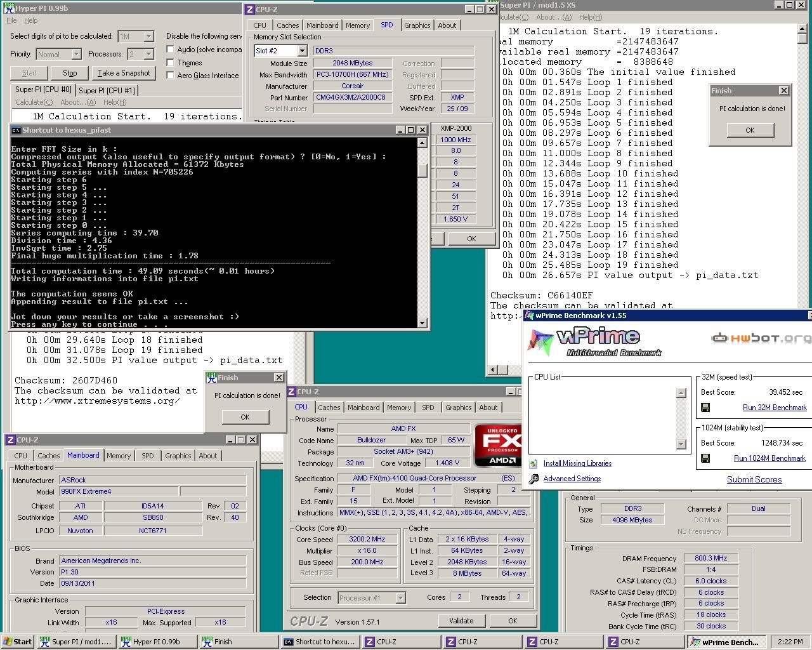Click the taskbar clock showing 2:22 PM
Screen dimensions: 812x650
click(x=789, y=642)
